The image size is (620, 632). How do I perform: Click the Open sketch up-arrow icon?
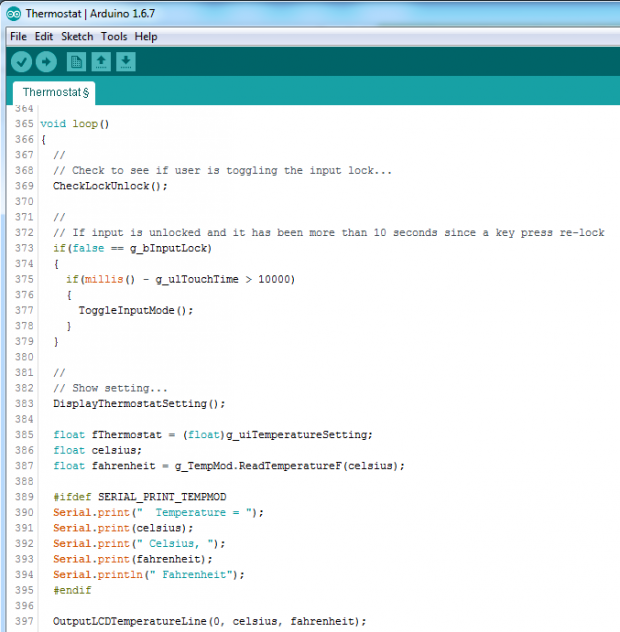[101, 62]
